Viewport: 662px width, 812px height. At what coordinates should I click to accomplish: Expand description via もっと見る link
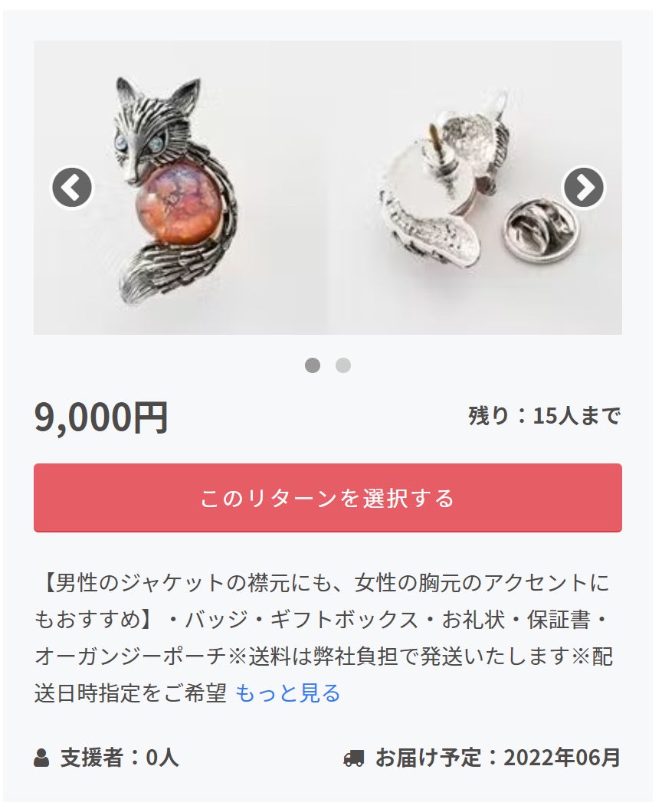pos(287,693)
